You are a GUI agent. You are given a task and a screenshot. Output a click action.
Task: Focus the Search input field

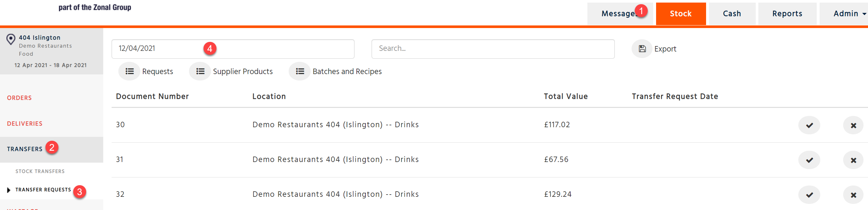click(x=493, y=49)
